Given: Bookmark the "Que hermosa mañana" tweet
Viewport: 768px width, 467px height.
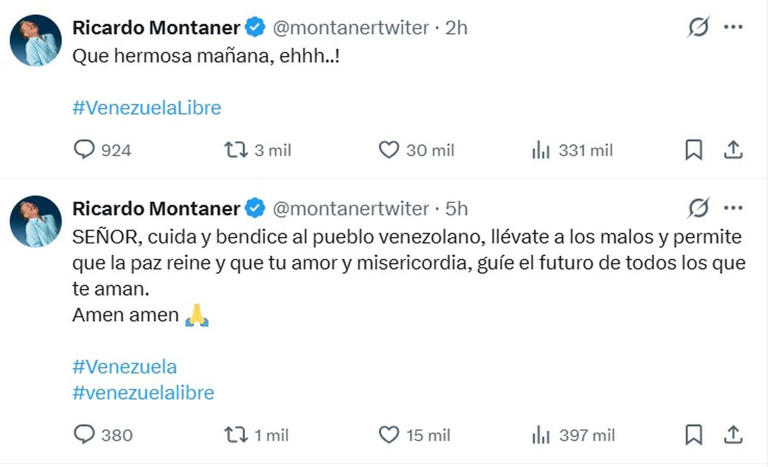Looking at the screenshot, I should point(693,150).
